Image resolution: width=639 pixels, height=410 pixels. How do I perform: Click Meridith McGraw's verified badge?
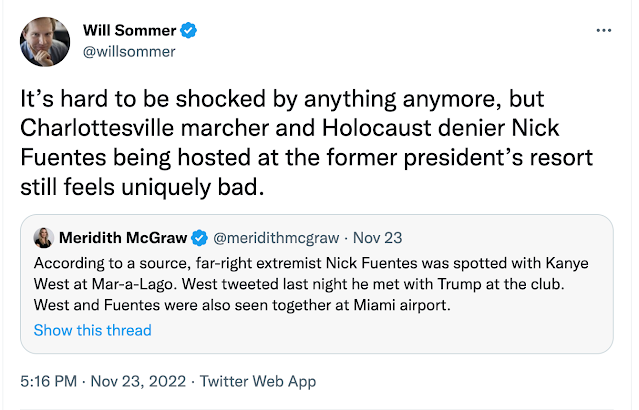(x=200, y=238)
